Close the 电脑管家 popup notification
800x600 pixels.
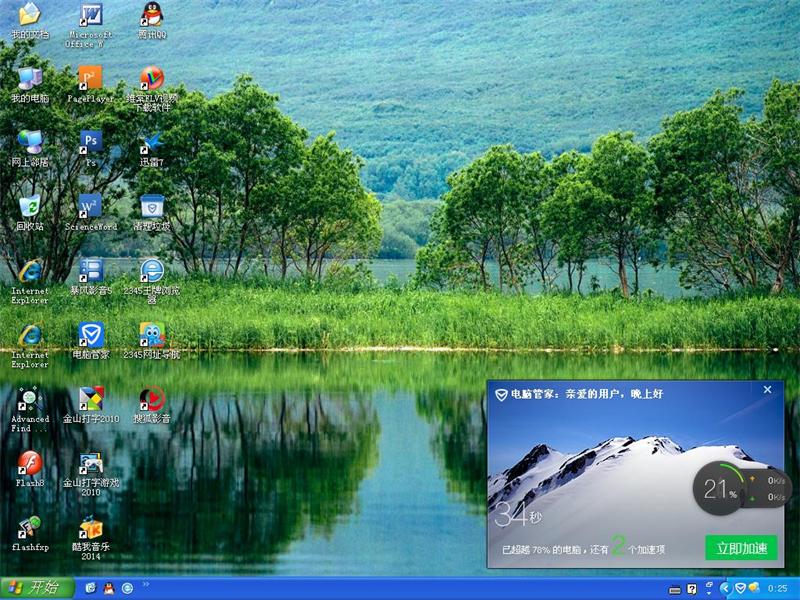pos(767,390)
